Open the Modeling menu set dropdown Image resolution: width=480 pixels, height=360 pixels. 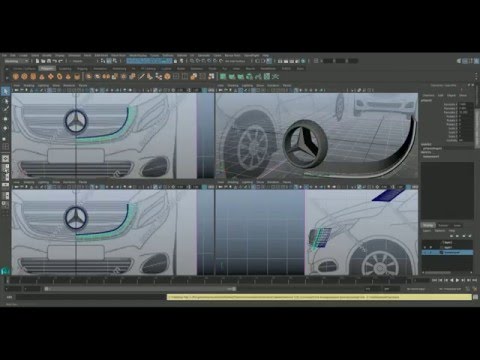pos(17,61)
